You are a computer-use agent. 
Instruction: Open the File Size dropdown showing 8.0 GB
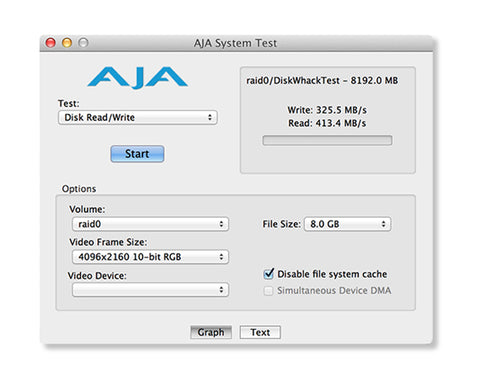(347, 224)
